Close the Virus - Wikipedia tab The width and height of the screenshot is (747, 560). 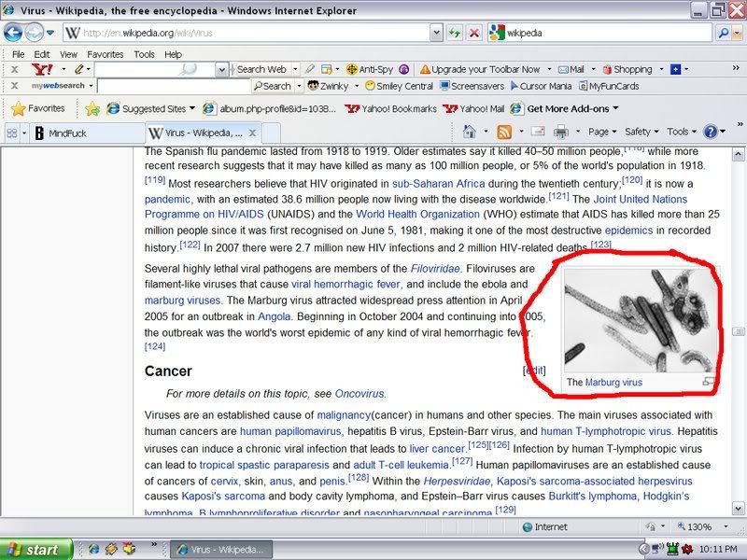pyautogui.click(x=253, y=133)
